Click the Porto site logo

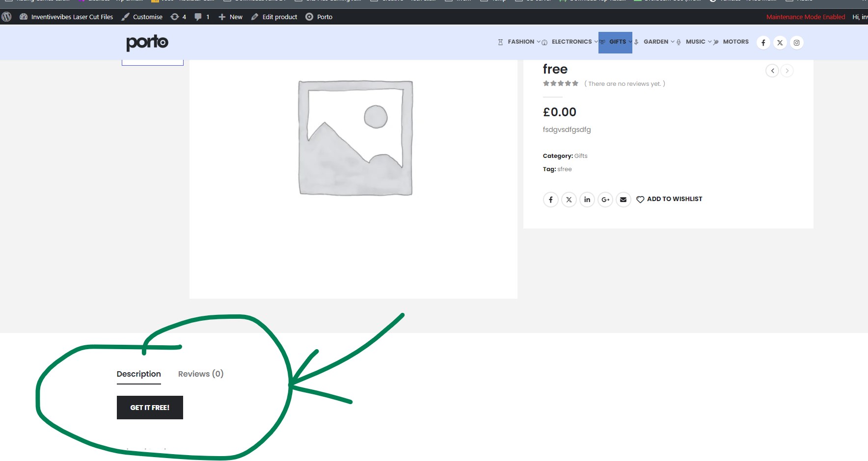(x=147, y=42)
